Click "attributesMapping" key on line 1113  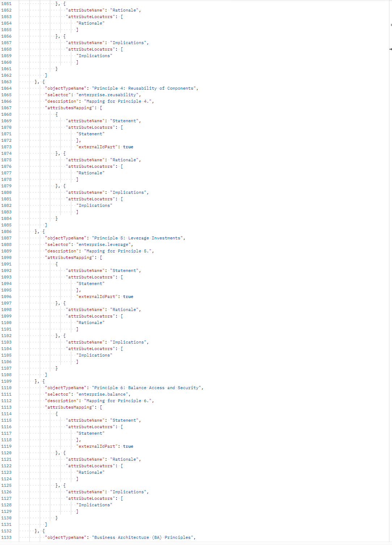coord(69,407)
